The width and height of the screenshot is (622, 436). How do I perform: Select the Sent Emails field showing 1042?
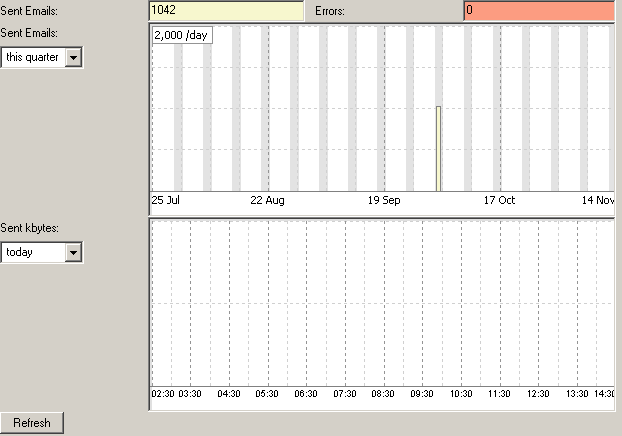(x=225, y=10)
